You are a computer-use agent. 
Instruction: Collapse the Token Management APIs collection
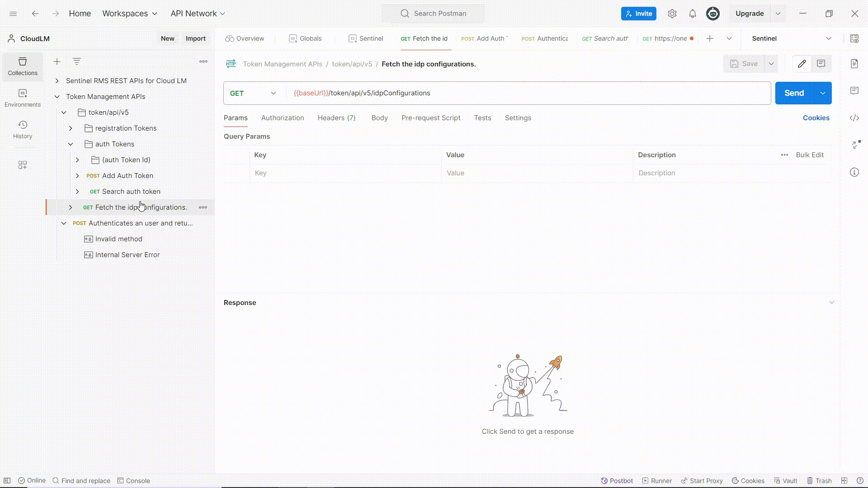point(57,97)
